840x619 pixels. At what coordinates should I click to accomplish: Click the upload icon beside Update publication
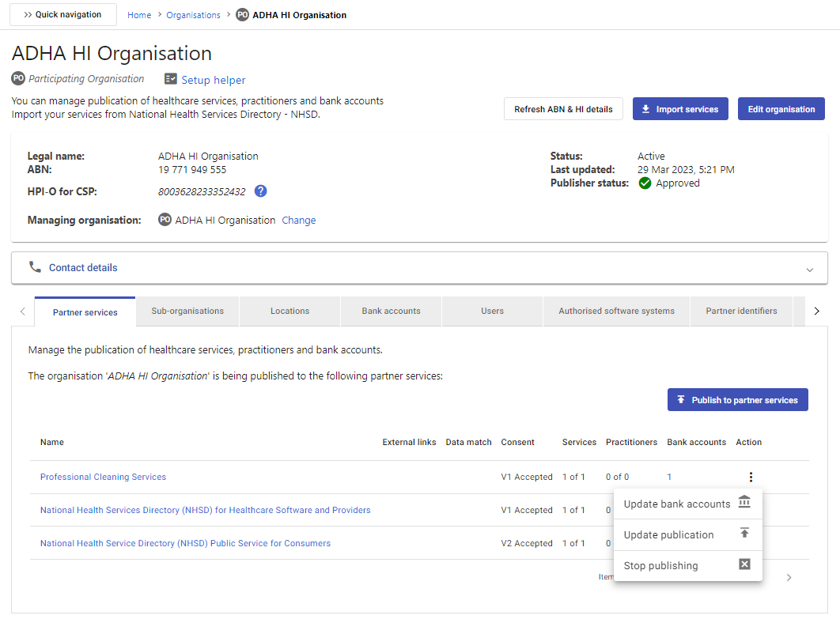(744, 534)
